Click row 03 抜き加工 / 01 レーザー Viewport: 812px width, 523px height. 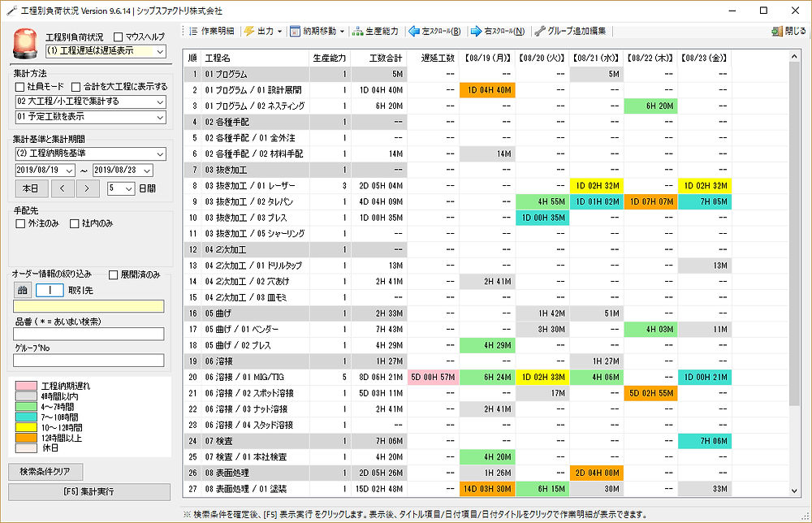click(458, 186)
